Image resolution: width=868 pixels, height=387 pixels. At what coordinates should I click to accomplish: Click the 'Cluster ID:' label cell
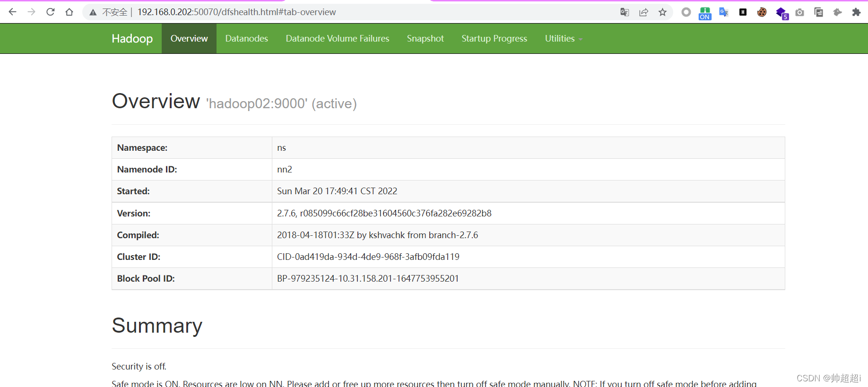click(x=192, y=257)
